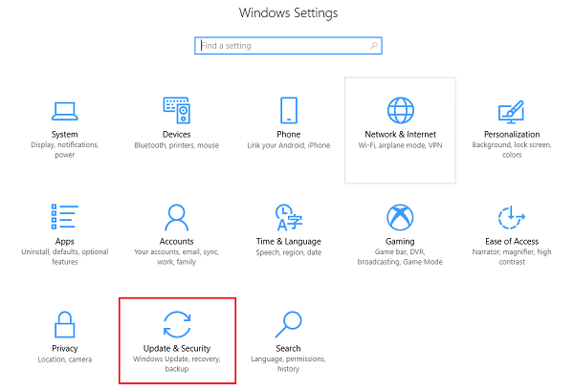The width and height of the screenshot is (574, 392).
Task: Select the Phone settings icon
Action: click(289, 110)
